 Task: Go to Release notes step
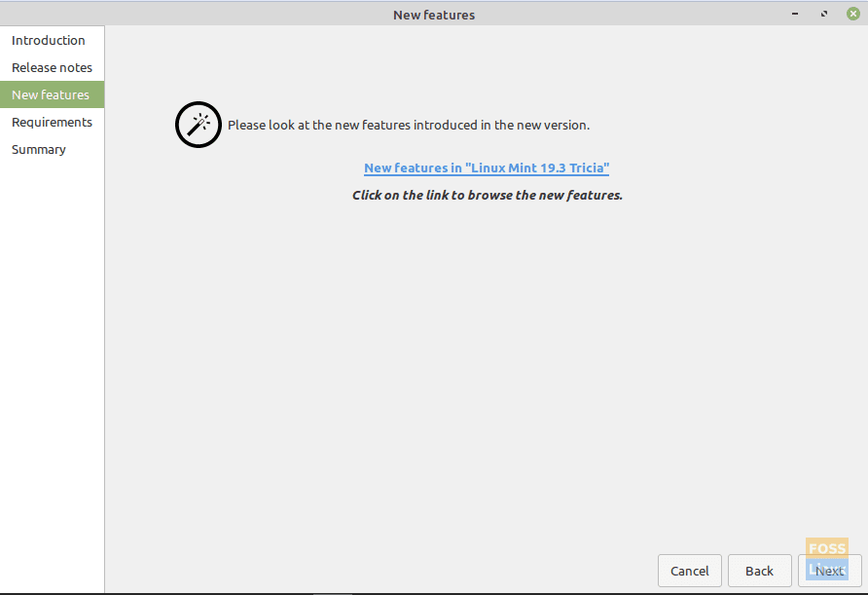[x=52, y=67]
